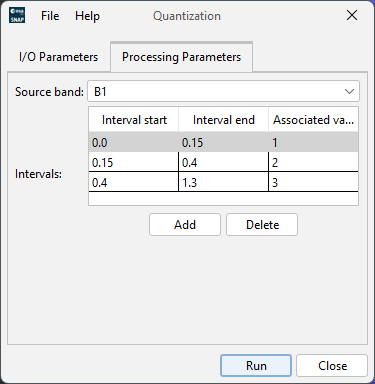Select the 0.15 interval end cell

(223, 142)
